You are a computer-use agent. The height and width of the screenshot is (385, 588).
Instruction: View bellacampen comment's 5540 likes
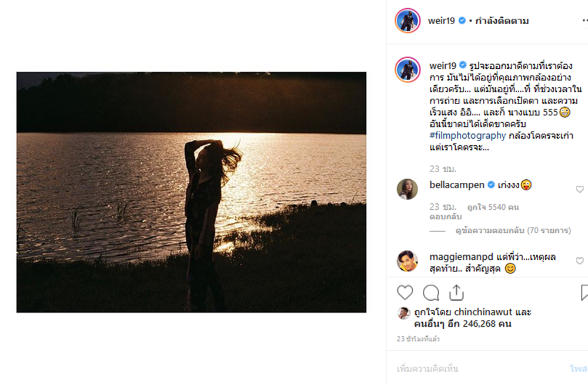pyautogui.click(x=493, y=207)
